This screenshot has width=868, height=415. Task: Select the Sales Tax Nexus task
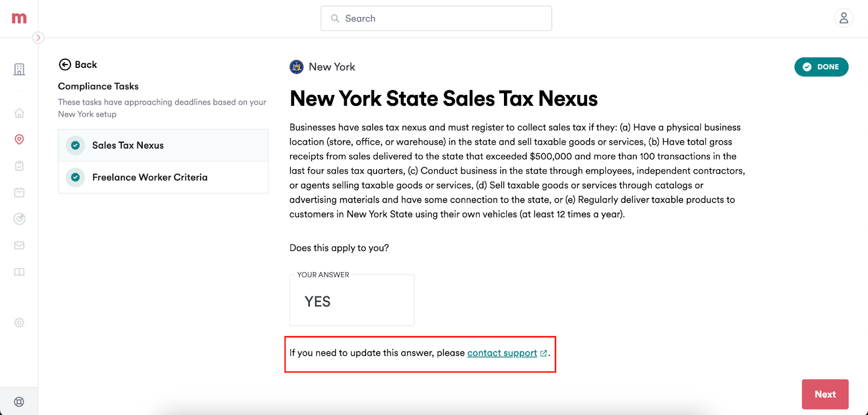[x=163, y=145]
